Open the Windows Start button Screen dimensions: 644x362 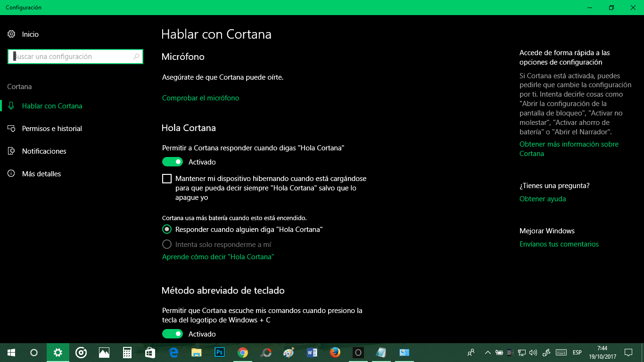pos(11,353)
